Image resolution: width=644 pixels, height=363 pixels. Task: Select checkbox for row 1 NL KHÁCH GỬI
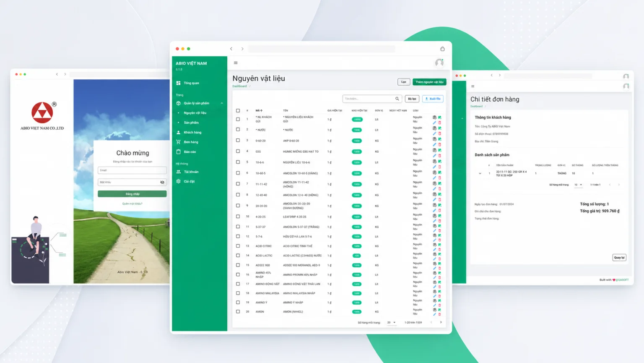click(x=238, y=119)
